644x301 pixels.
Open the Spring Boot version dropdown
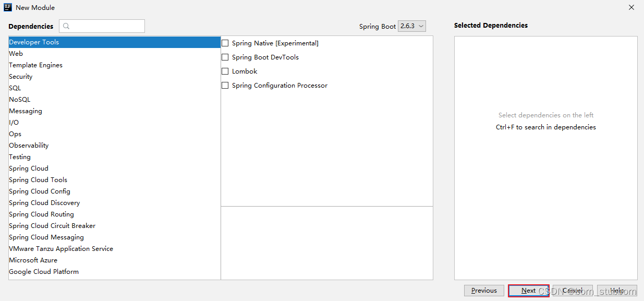[x=412, y=26]
